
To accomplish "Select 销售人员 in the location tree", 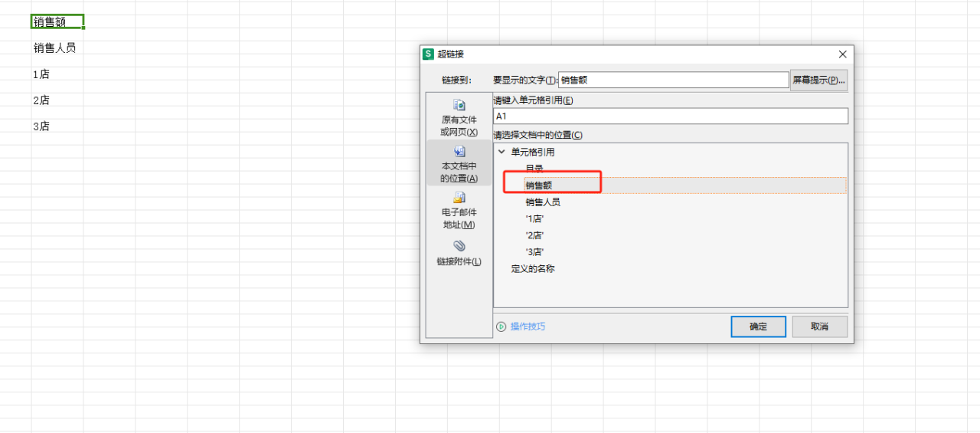I will click(543, 202).
